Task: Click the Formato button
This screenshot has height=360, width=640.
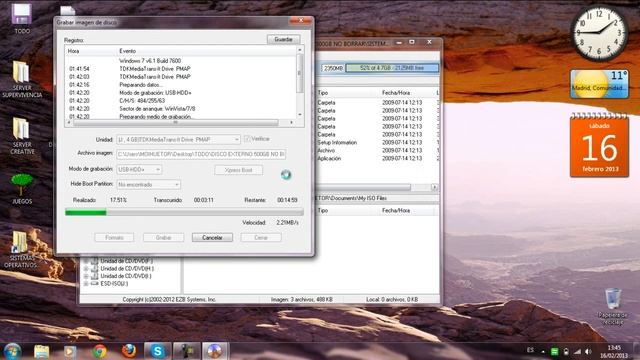Action: pyautogui.click(x=114, y=238)
